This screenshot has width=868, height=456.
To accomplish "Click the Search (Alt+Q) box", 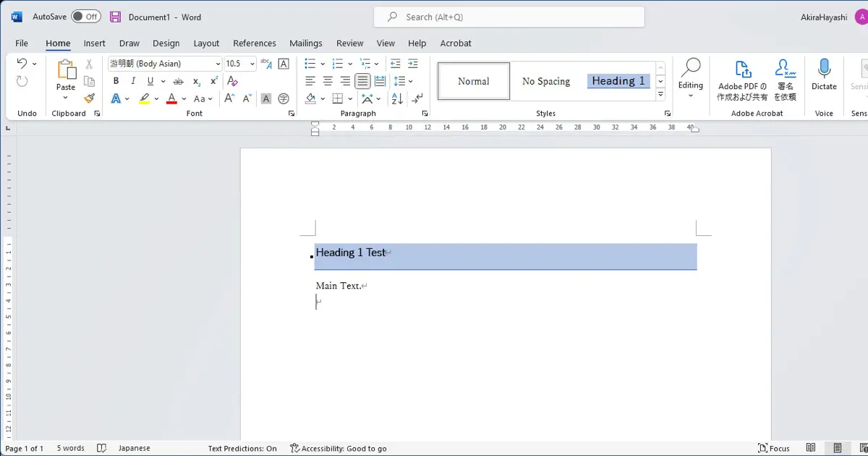I will pos(509,17).
